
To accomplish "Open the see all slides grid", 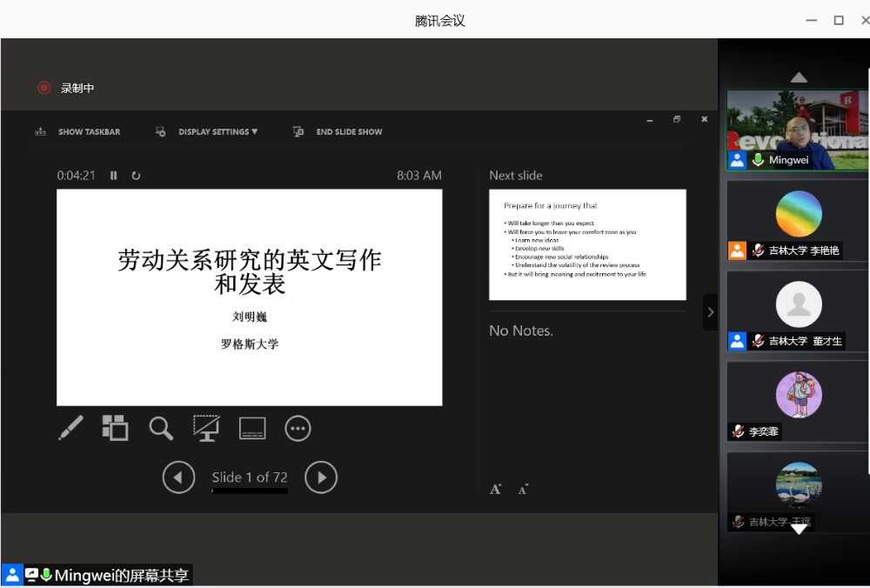I will click(x=115, y=428).
